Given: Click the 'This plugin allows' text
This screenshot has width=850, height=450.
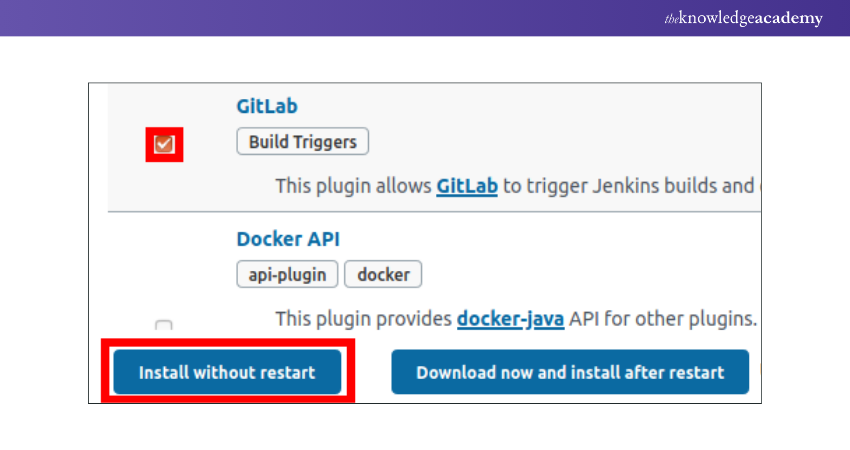Looking at the screenshot, I should (x=353, y=186).
